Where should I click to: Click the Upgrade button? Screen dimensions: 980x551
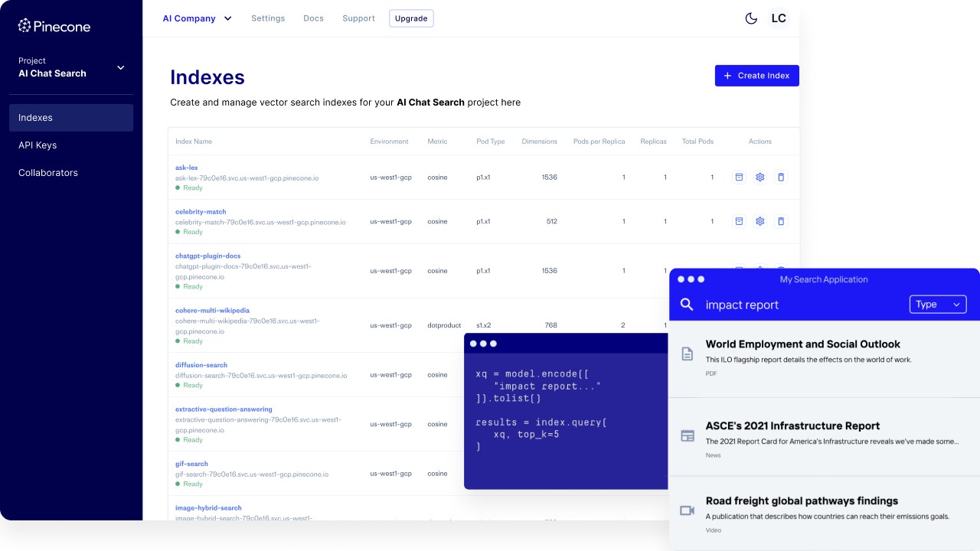pos(411,18)
